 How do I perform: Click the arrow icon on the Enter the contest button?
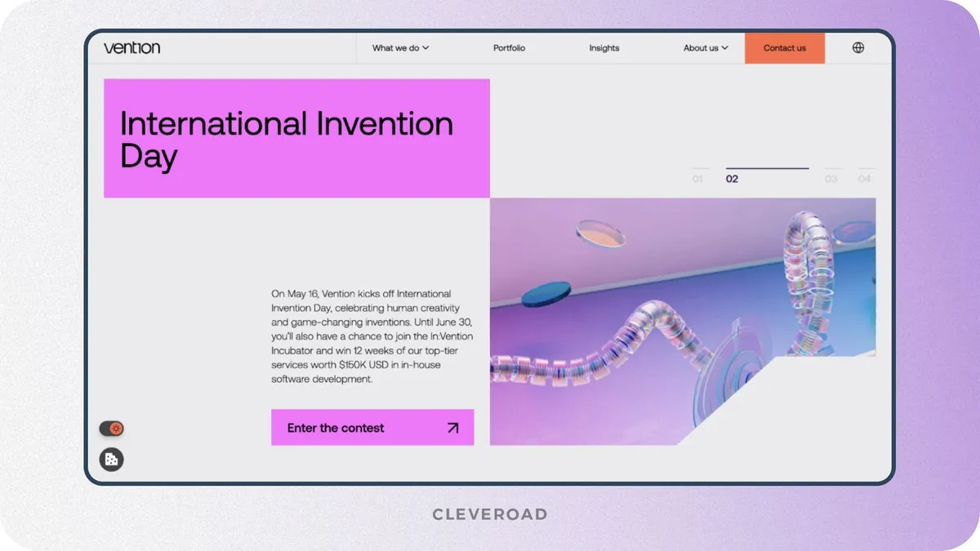pos(452,428)
